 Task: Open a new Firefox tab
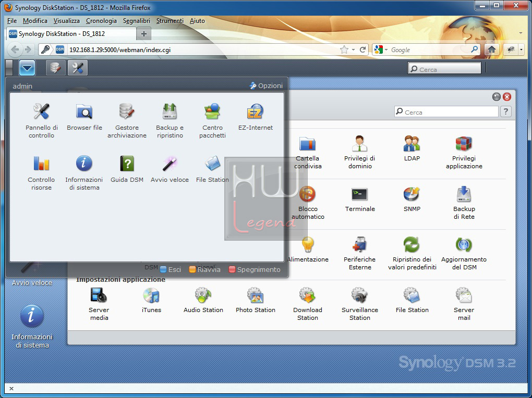pos(144,34)
